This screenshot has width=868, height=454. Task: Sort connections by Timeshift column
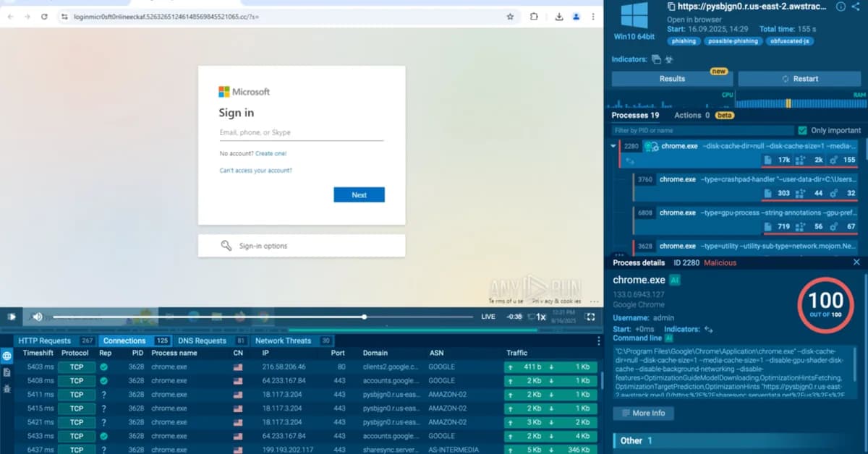(x=38, y=353)
